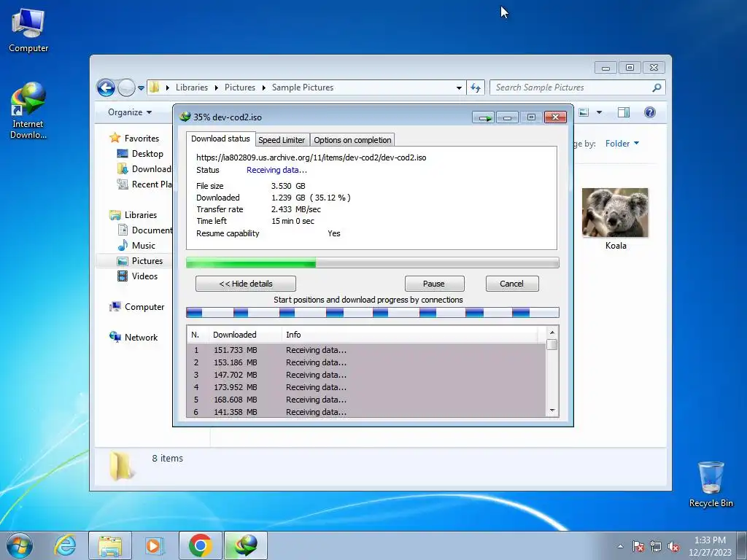Expand the address bar history dropdown
Viewport: 747px width, 560px height.
tap(459, 87)
